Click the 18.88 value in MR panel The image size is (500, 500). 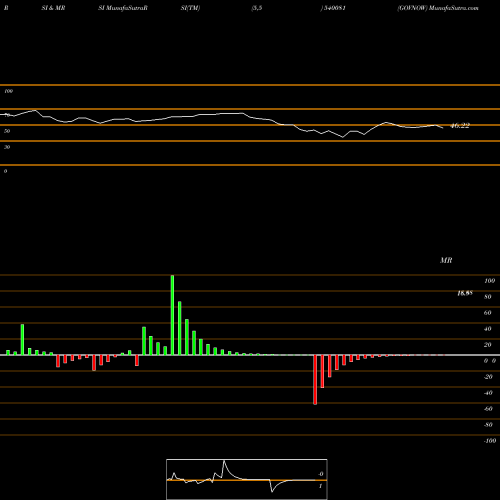465,293
